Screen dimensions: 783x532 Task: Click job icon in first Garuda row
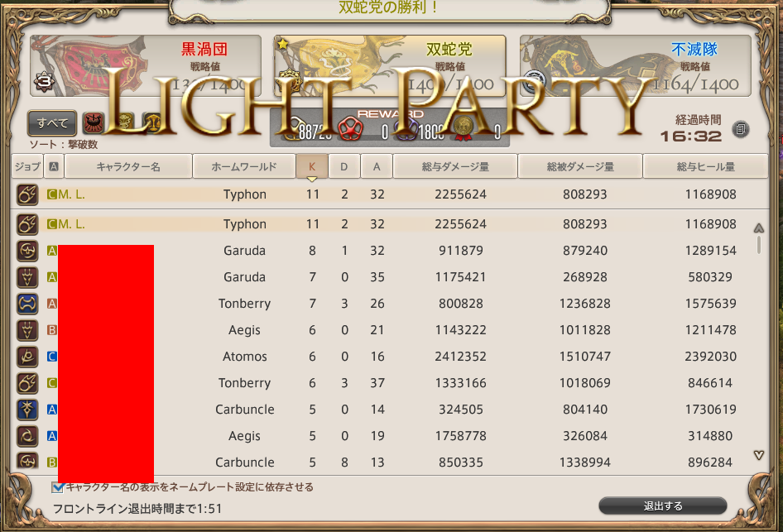tap(27, 251)
